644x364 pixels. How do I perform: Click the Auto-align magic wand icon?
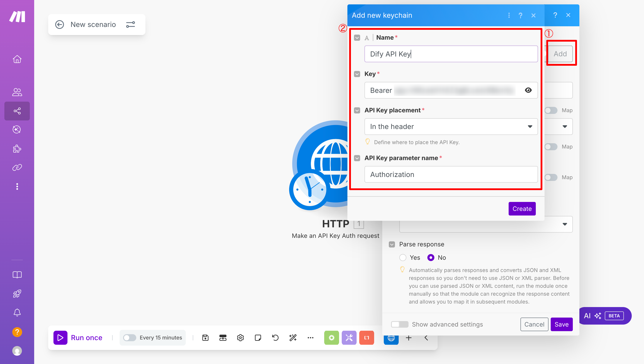pos(293,338)
